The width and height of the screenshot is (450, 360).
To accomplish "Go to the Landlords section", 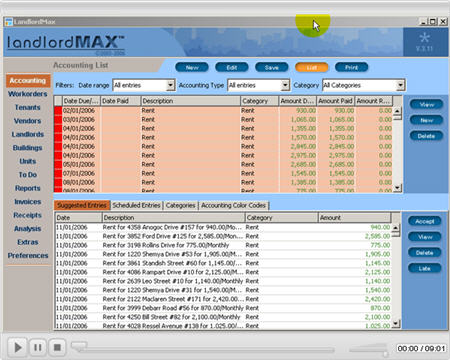I will (28, 134).
